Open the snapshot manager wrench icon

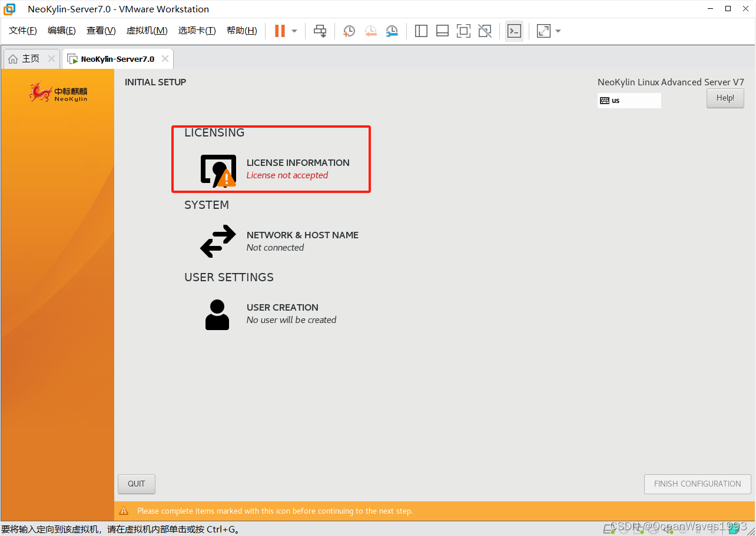pos(392,31)
